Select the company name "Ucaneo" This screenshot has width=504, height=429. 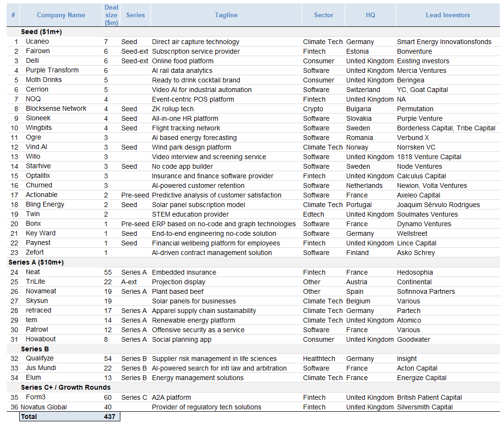37,41
